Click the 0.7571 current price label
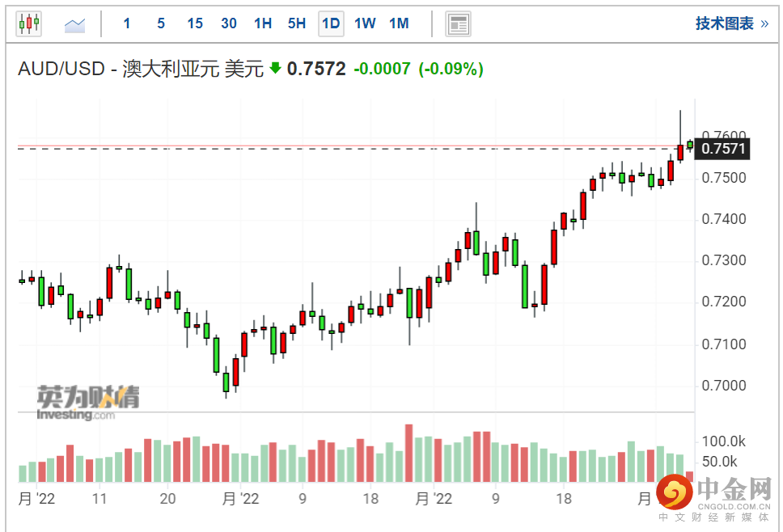Screen dimensions: 783x532 click(x=725, y=148)
